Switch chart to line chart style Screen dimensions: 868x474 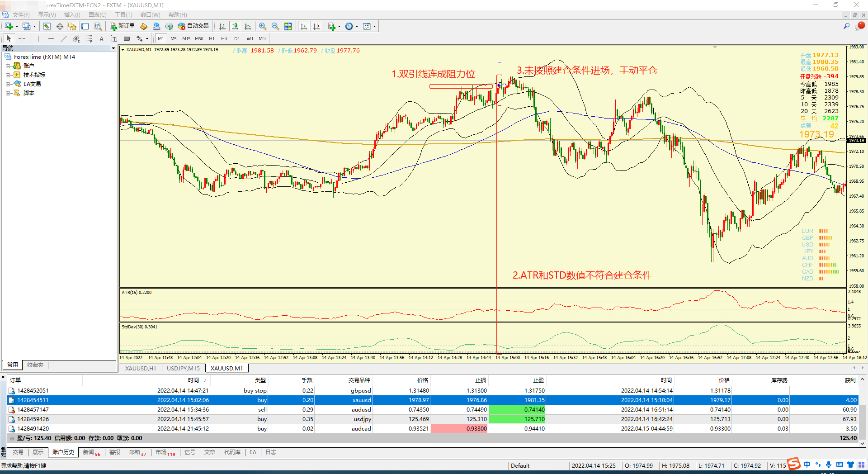pos(248,26)
